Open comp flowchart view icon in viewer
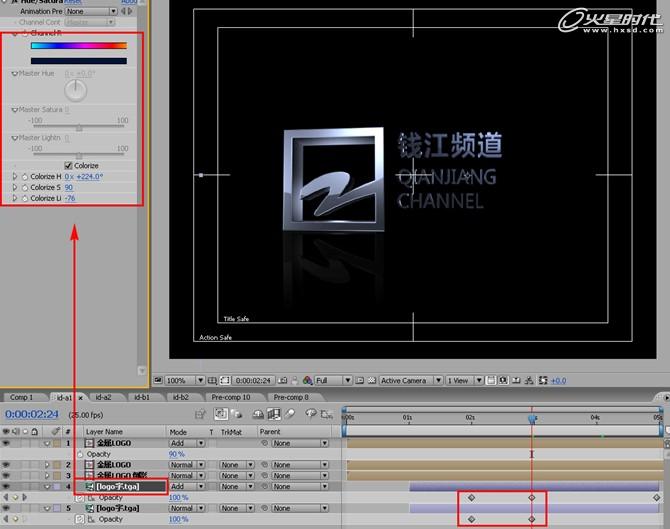 click(529, 380)
